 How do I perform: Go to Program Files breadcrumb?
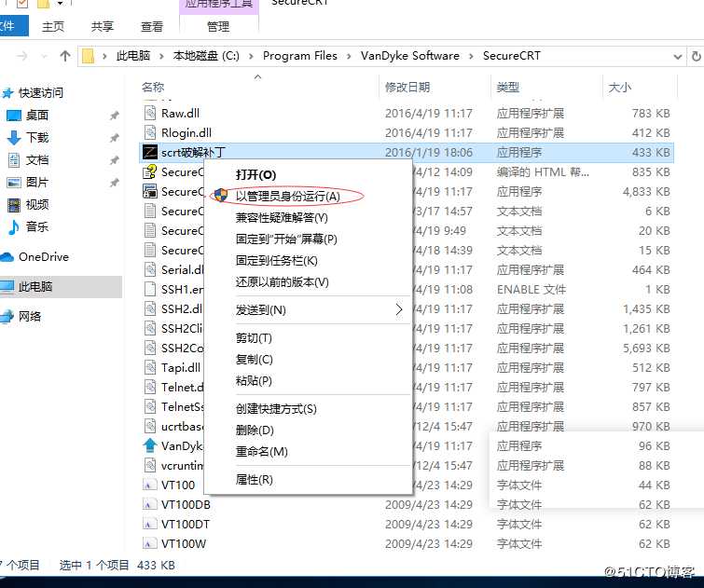(300, 56)
